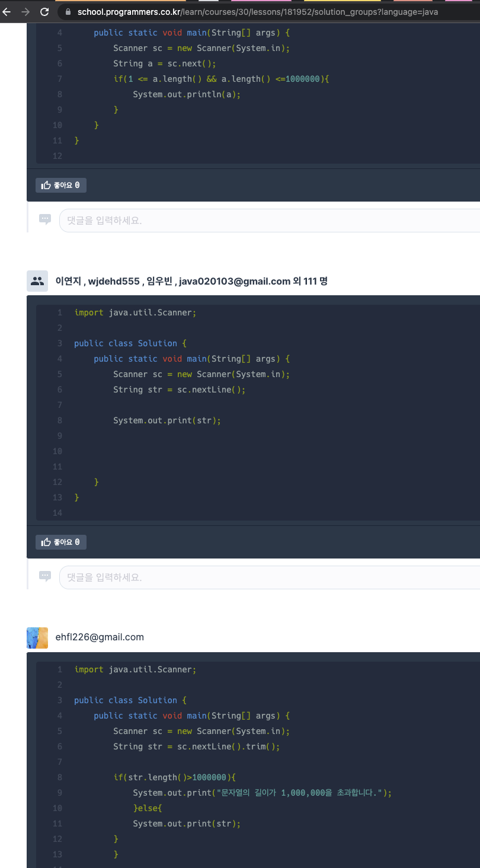
Task: Click the code line 'String a = sc.next();'
Action: coord(165,63)
